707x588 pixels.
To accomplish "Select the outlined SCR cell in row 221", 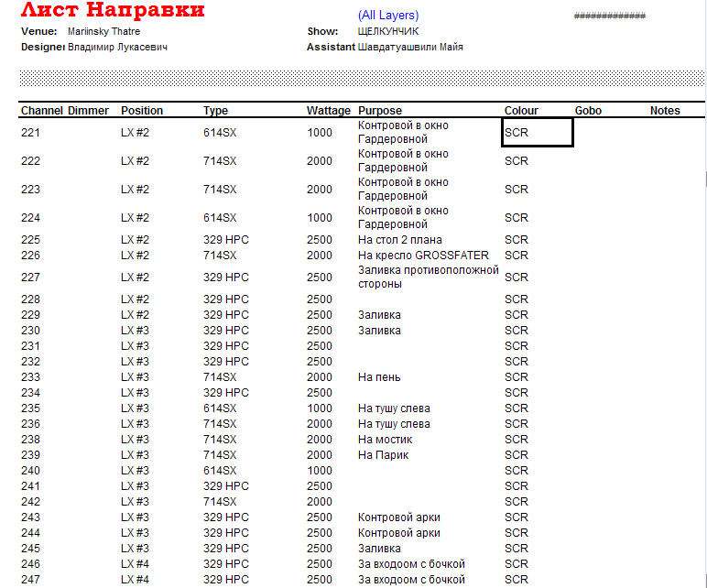I will pyautogui.click(x=537, y=133).
